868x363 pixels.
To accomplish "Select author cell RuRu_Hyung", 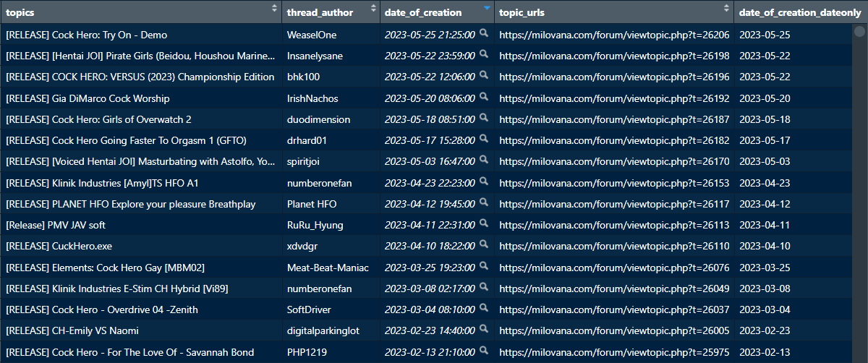I will point(331,225).
